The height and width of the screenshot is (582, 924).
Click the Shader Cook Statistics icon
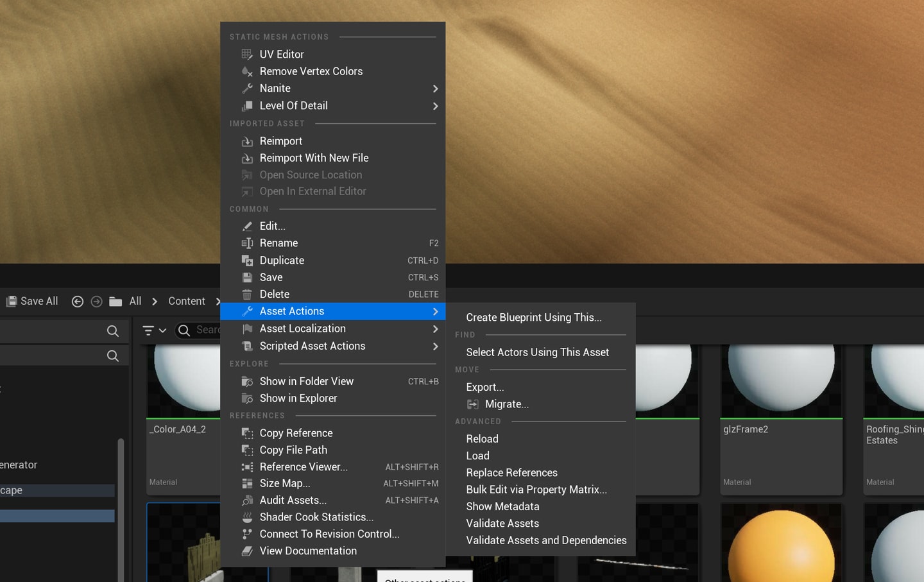click(247, 517)
